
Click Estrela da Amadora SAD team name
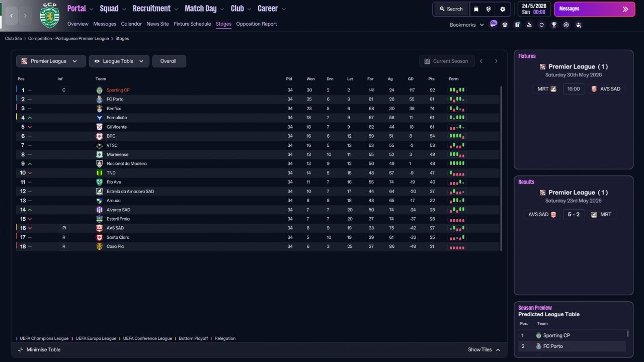pos(130,192)
